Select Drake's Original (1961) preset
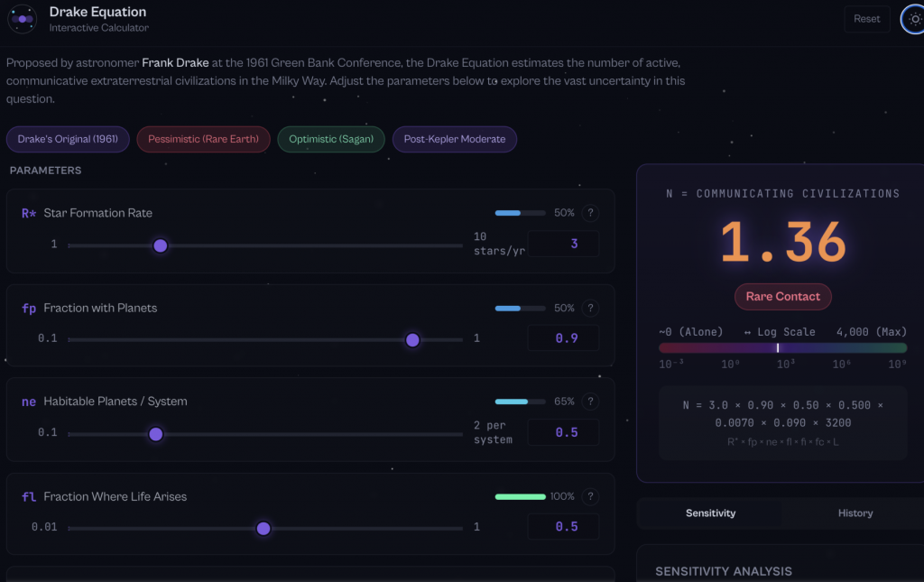This screenshot has width=924, height=582. tap(68, 139)
